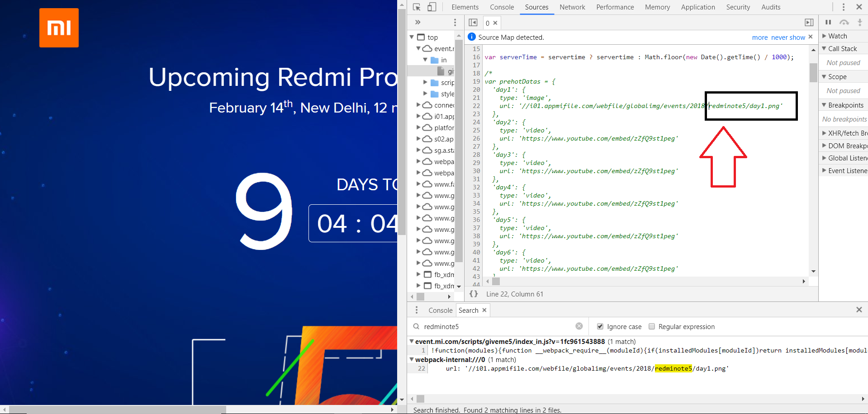Screen dimensions: 868x414
Task: Expand DOM Breakpoints section
Action: pos(824,146)
